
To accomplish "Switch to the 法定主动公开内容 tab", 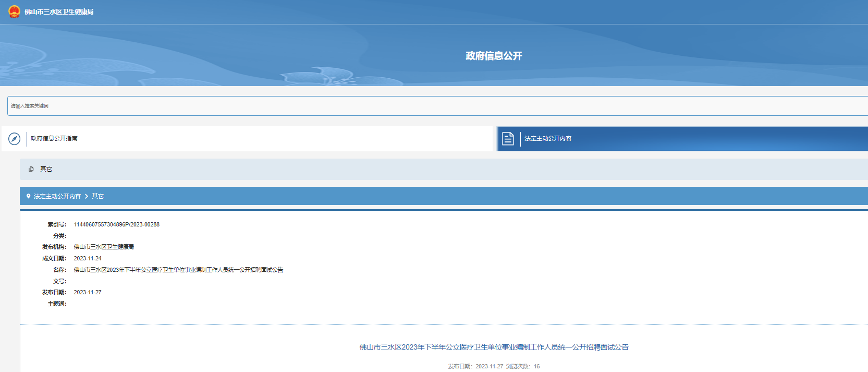I will coord(682,139).
